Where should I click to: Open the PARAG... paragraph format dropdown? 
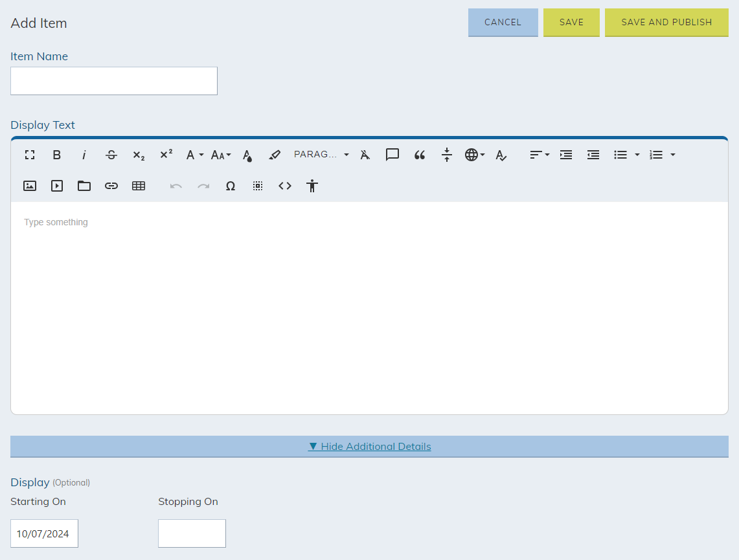point(321,155)
